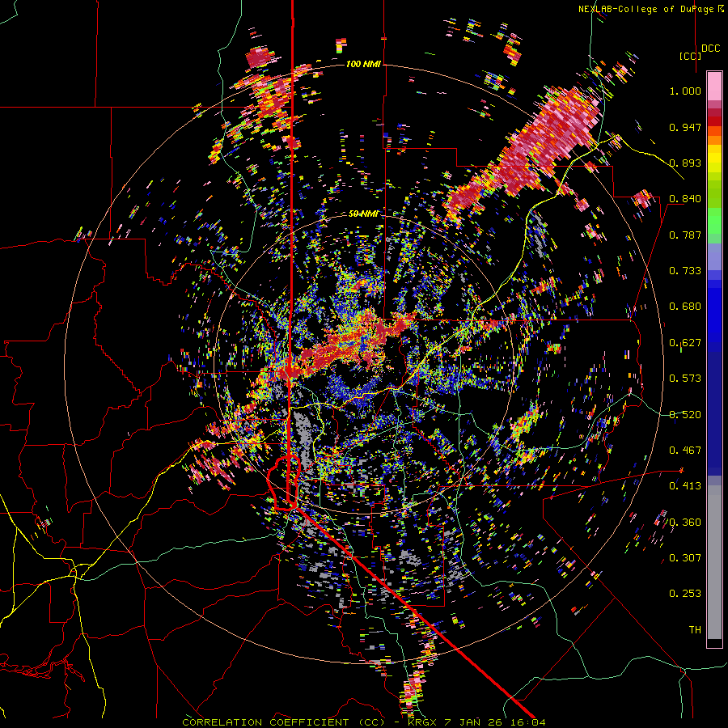Viewport: 728px width, 728px height.
Task: Click the KRGX station identifier
Action: tap(424, 722)
